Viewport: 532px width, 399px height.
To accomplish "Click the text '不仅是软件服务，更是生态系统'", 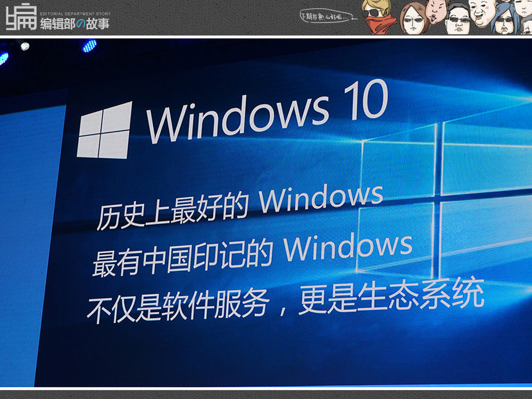I will 286,300.
